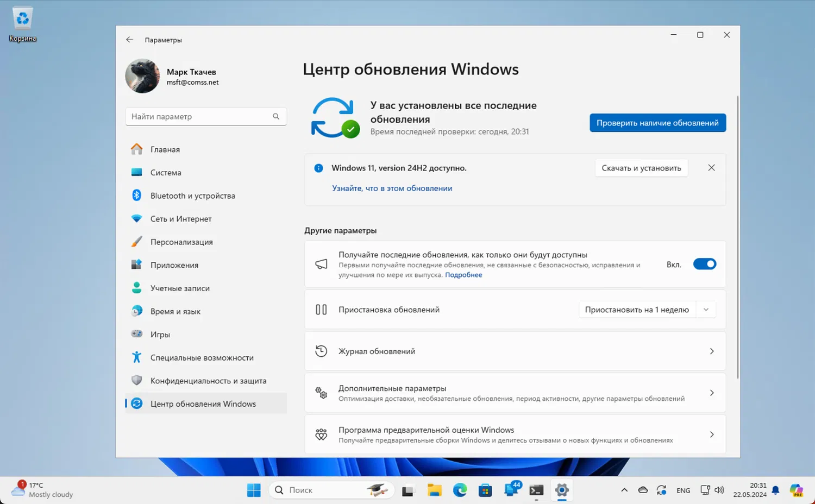Open the notification bell in the taskbar
The width and height of the screenshot is (815, 504).
[775, 490]
